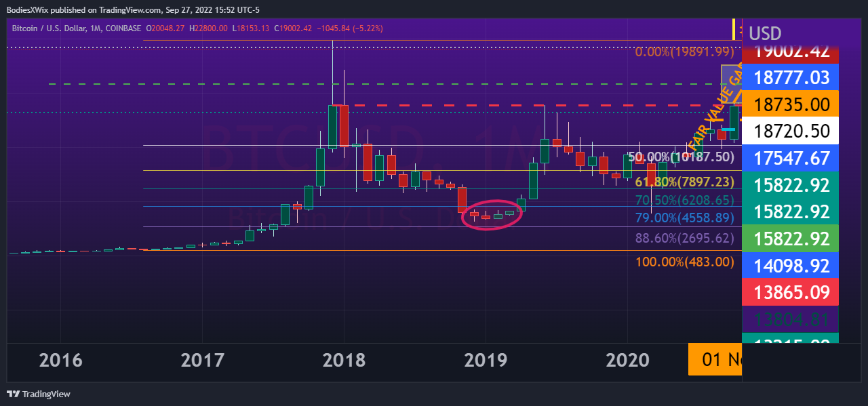The height and width of the screenshot is (406, 868).
Task: Select the 79.00%(4558.89) Fibonacci label
Action: tap(686, 218)
